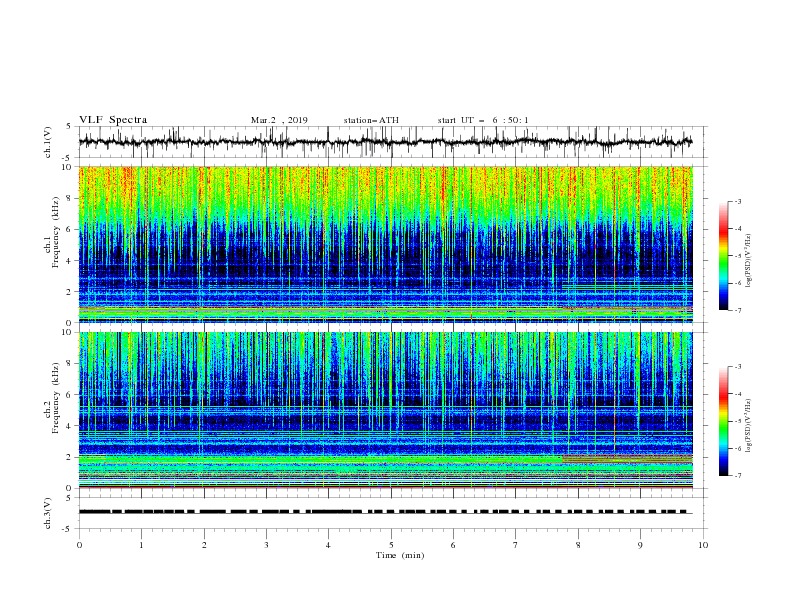Click the '-7' tick on ch.2 colorbar
Image resolution: width=792 pixels, height=612 pixels.
[x=738, y=475]
